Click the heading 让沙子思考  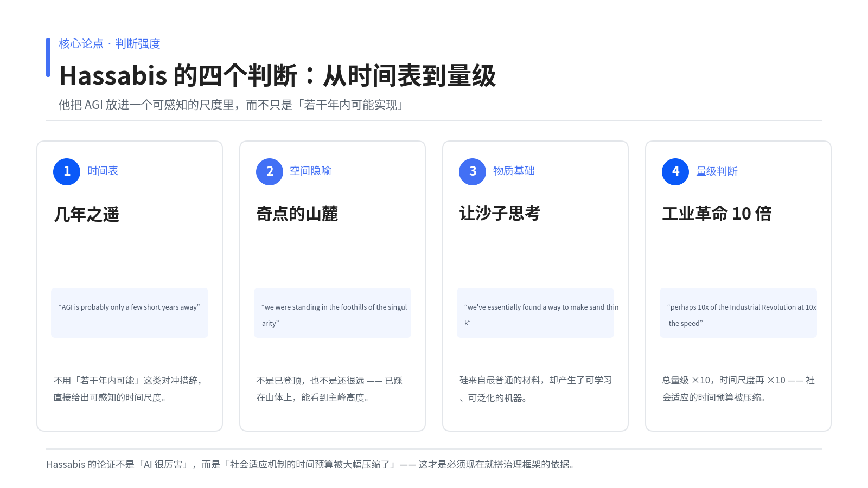tap(500, 213)
